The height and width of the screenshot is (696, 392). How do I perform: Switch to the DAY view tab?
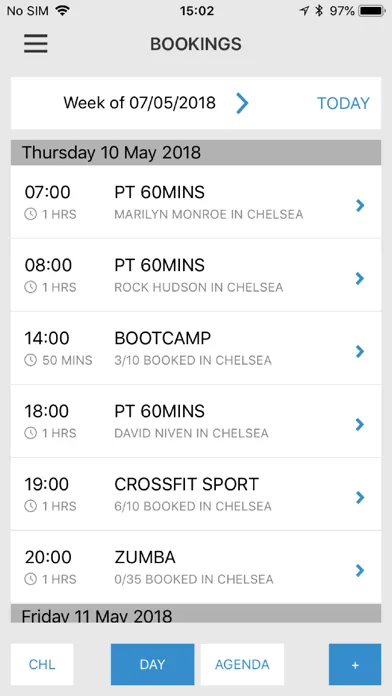pyautogui.click(x=152, y=664)
